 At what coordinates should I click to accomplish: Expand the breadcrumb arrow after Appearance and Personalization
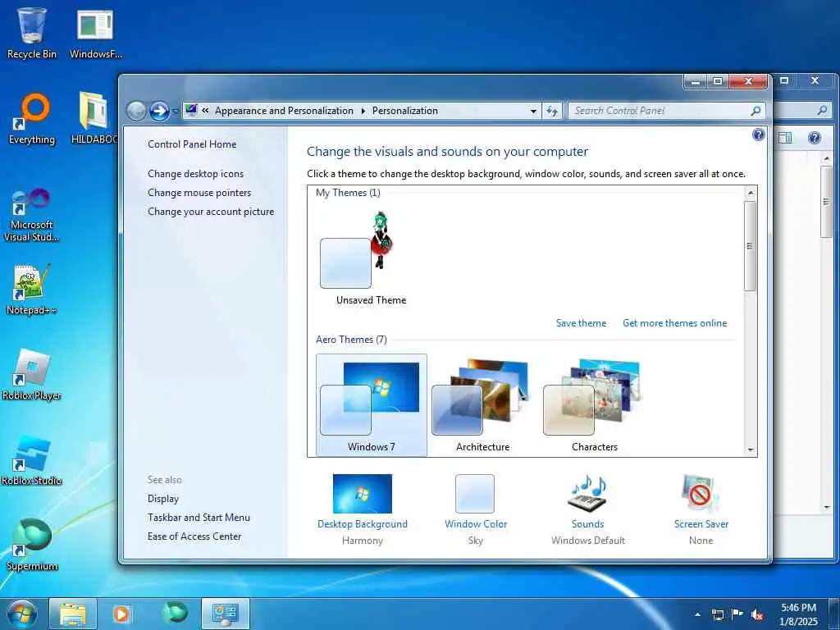click(363, 111)
